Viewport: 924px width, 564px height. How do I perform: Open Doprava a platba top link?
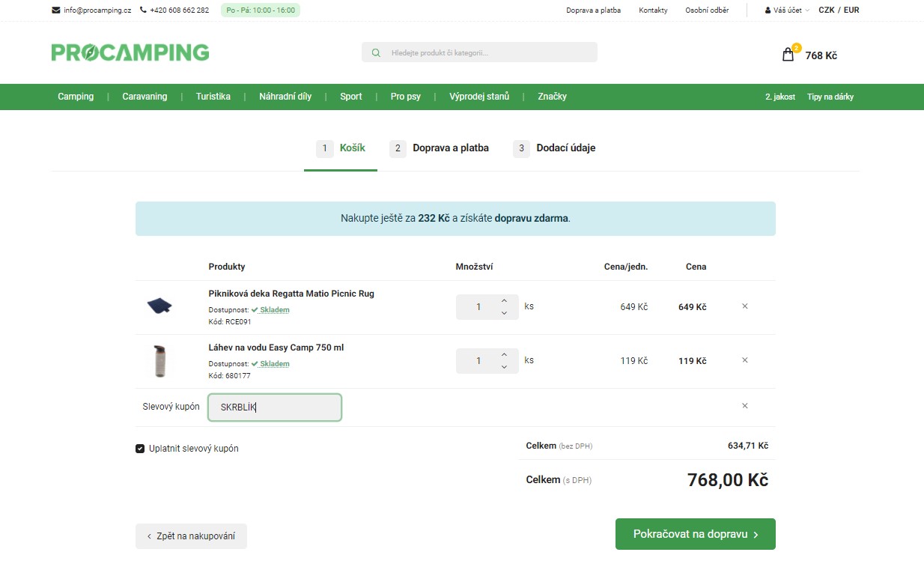coord(594,10)
